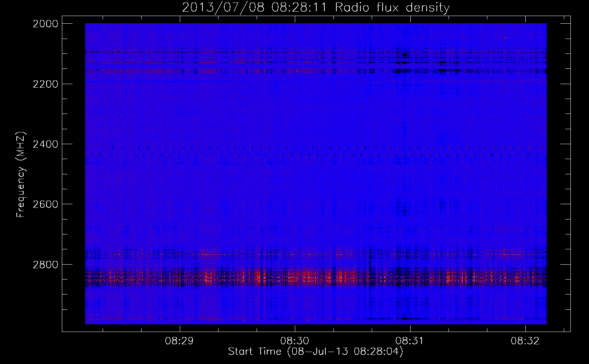Click the 'Frequency (MHZ)' axis title
589x364 pixels.
coord(21,175)
